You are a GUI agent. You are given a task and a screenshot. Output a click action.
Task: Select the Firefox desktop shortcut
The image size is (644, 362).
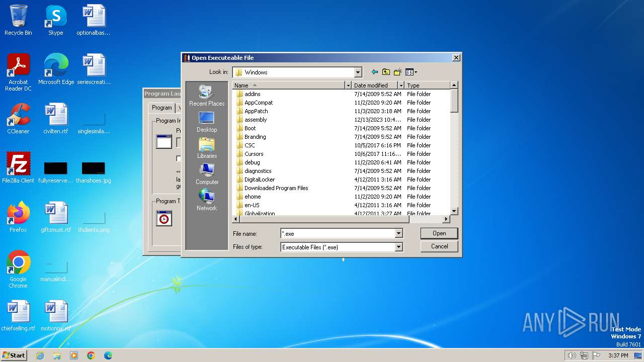[18, 217]
